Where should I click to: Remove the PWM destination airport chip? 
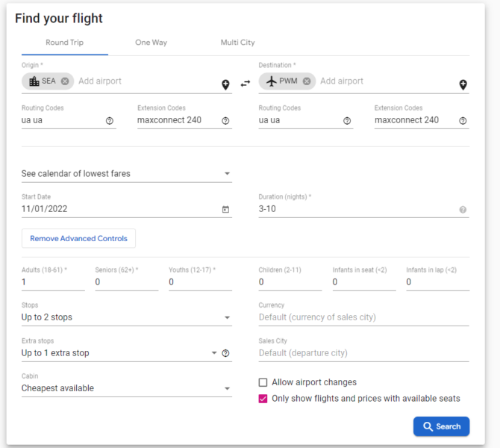pyautogui.click(x=307, y=81)
